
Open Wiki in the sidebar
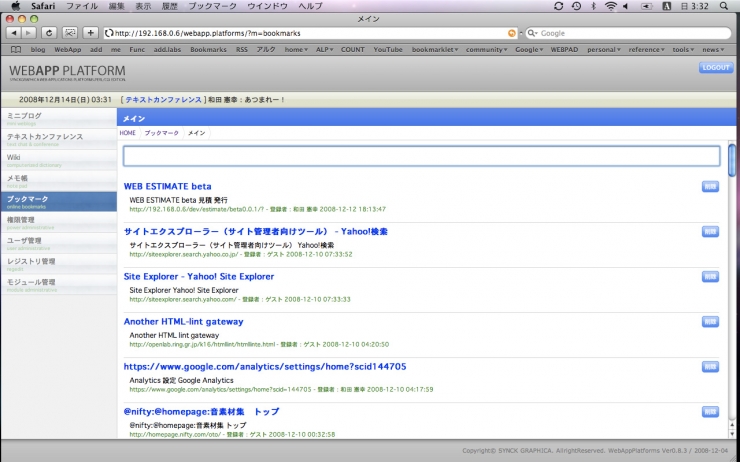tap(59, 160)
